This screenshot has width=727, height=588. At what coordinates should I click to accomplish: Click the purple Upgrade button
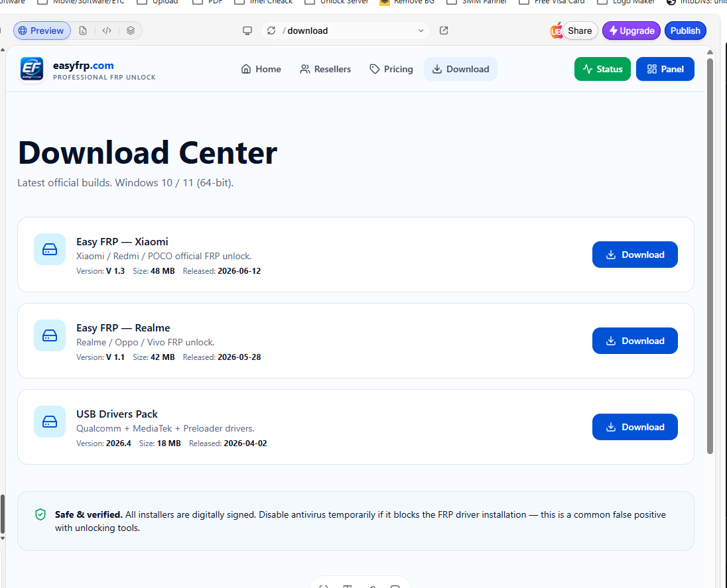tap(631, 30)
